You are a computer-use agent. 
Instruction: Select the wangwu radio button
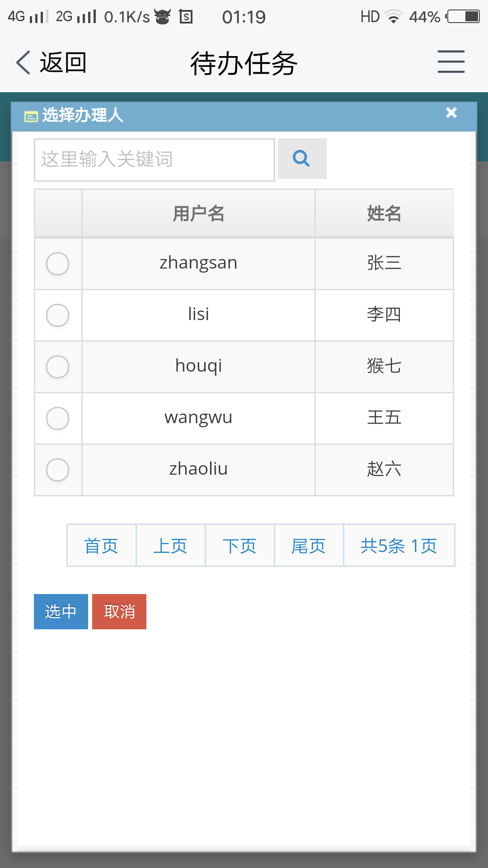tap(58, 418)
